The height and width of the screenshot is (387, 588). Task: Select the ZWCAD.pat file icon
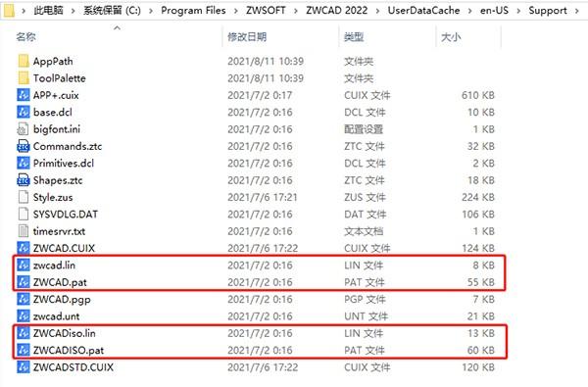tap(24, 282)
